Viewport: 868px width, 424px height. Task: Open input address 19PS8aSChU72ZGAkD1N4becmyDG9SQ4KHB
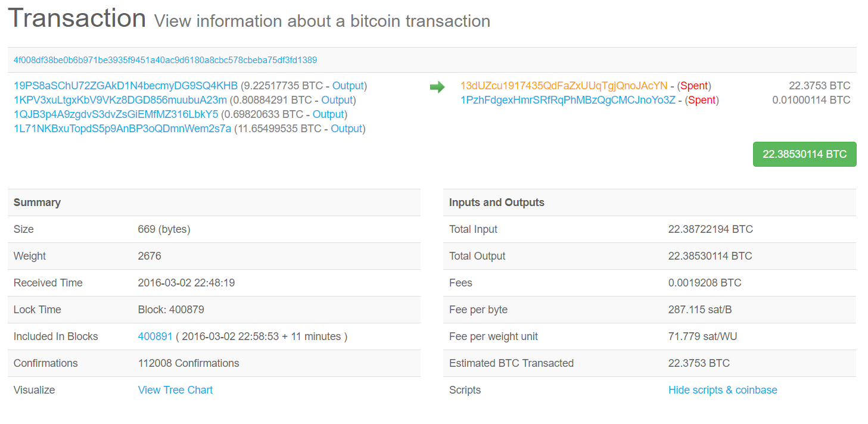pos(126,86)
